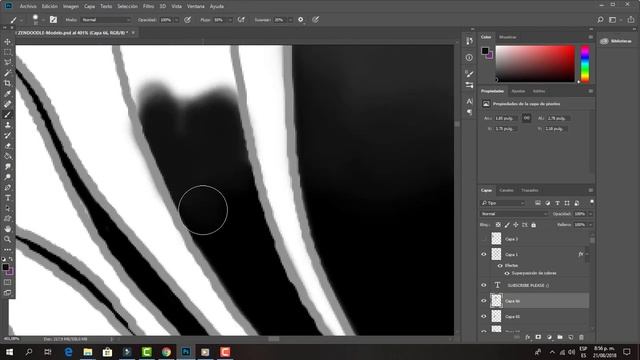
Task: Create a new adjustment layer
Action: pos(549,337)
